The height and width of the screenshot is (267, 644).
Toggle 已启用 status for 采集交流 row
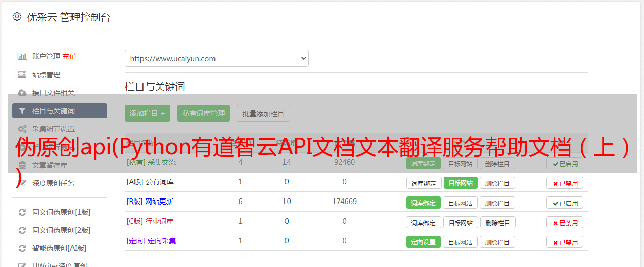point(564,163)
